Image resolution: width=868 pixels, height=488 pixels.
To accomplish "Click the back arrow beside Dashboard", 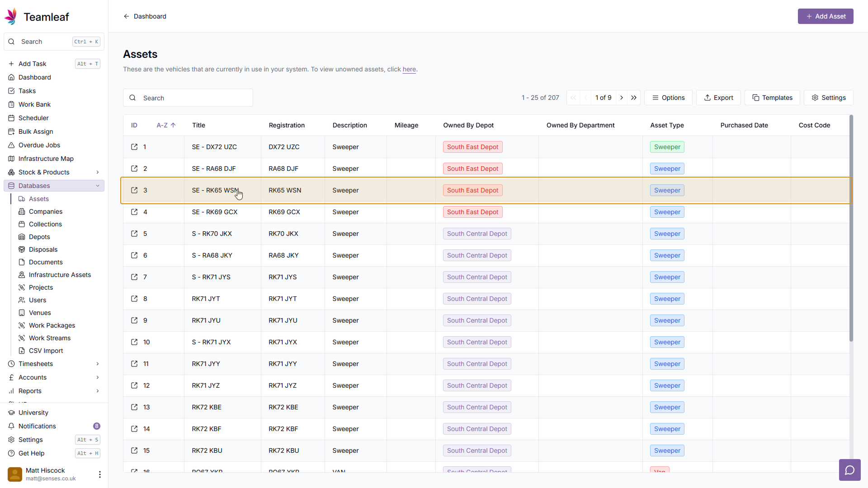I will coord(127,16).
